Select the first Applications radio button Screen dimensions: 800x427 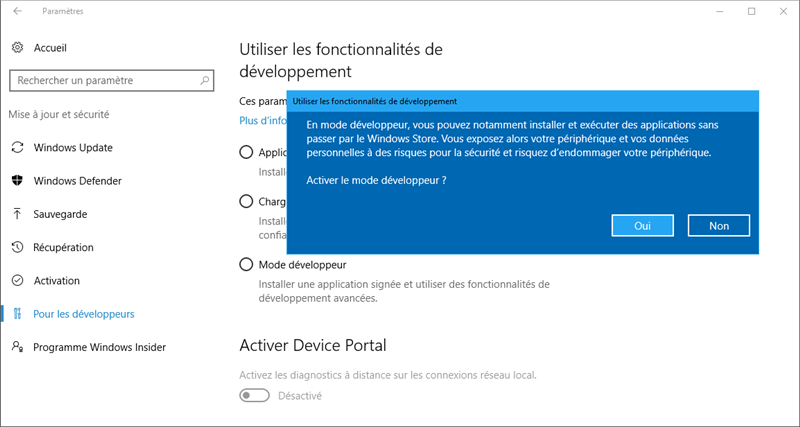click(246, 152)
